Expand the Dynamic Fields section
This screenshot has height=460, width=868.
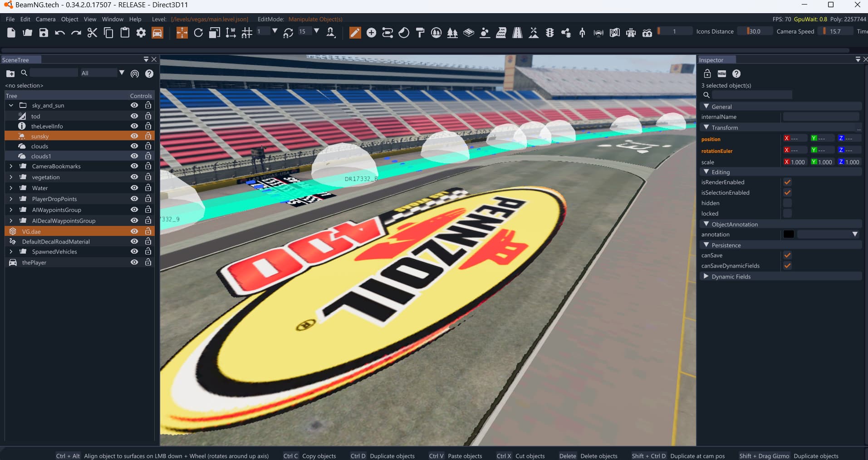[x=706, y=276]
